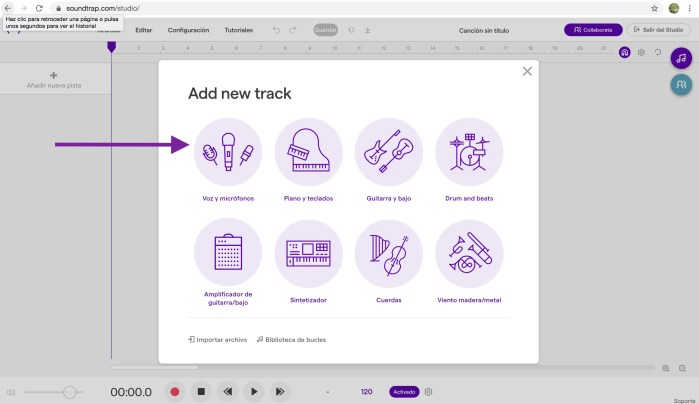Image resolution: width=699 pixels, height=404 pixels.
Task: Add a Drum and beats track
Action: click(x=469, y=152)
